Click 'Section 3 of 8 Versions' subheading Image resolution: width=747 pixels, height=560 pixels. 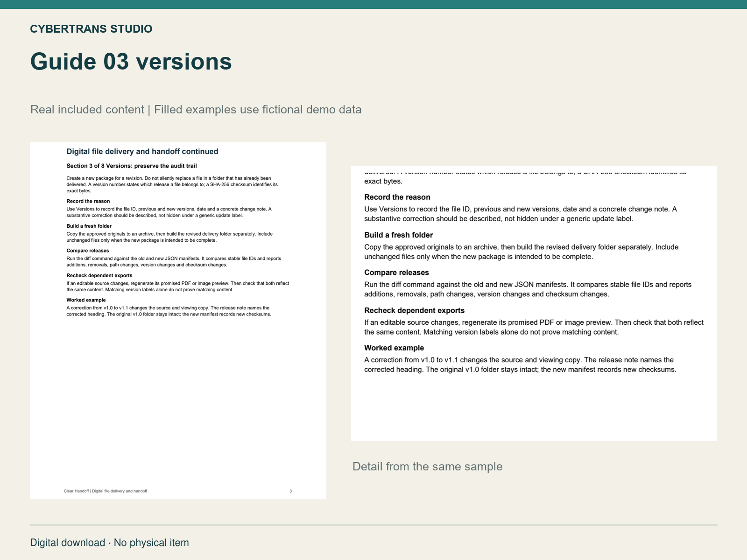point(132,166)
